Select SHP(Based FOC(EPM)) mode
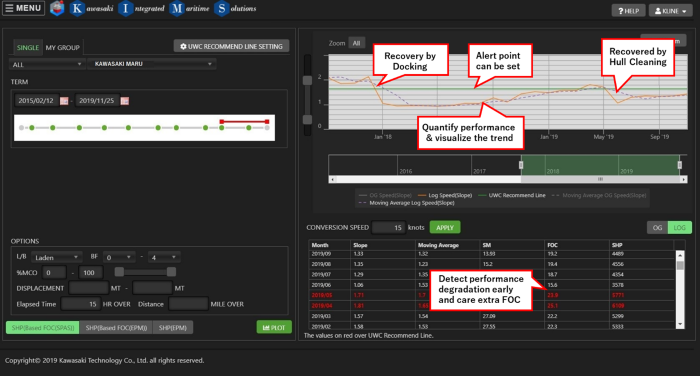 (116, 327)
